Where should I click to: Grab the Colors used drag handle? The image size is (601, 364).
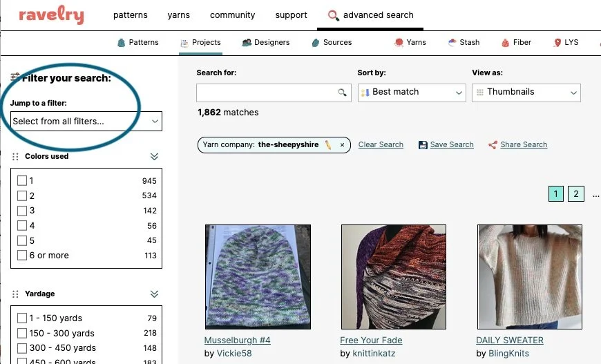coord(15,156)
